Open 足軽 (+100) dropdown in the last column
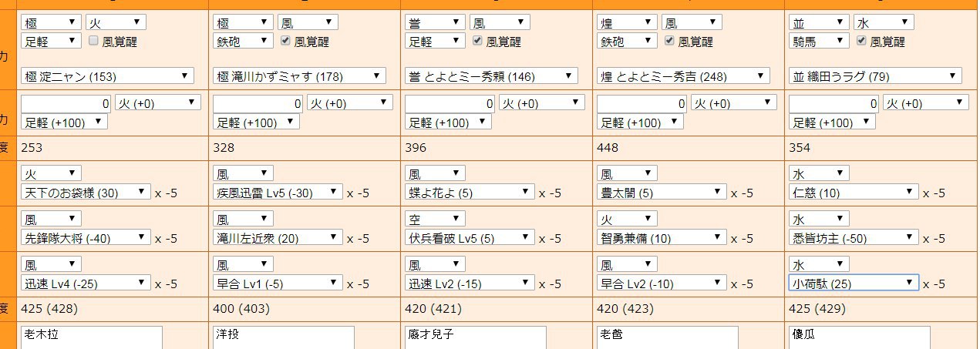 [833, 122]
